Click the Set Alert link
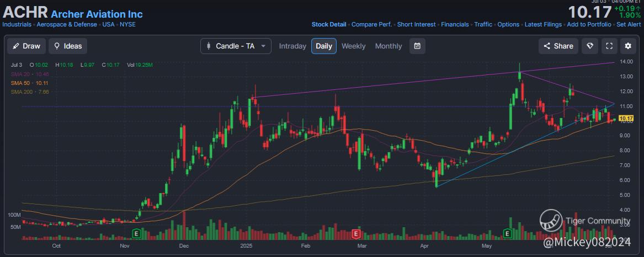644x257 pixels. (x=629, y=24)
